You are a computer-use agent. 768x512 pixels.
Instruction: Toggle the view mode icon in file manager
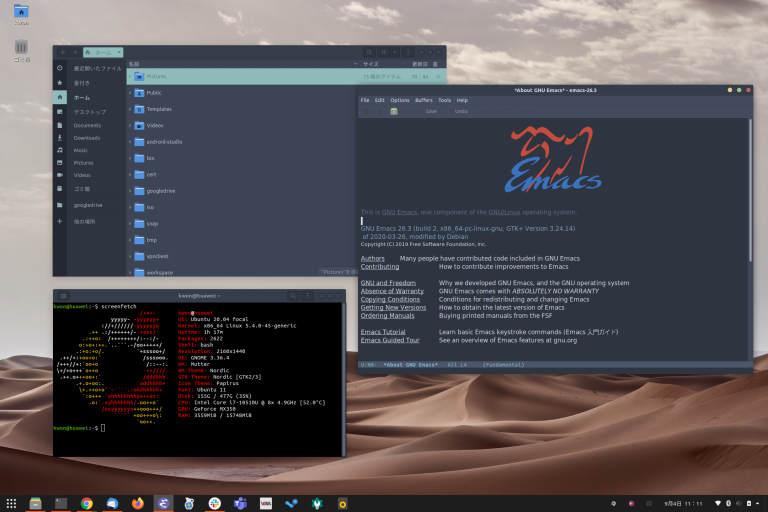click(x=384, y=52)
